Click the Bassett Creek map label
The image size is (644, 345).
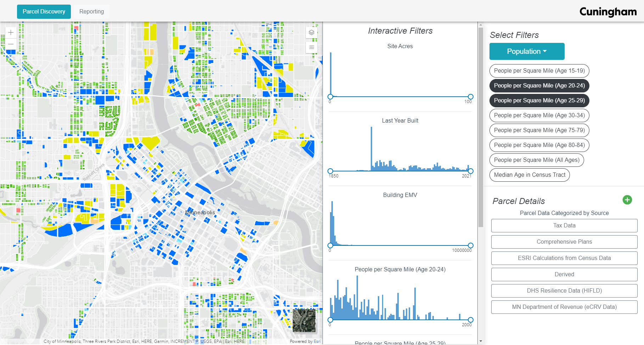pos(94,172)
